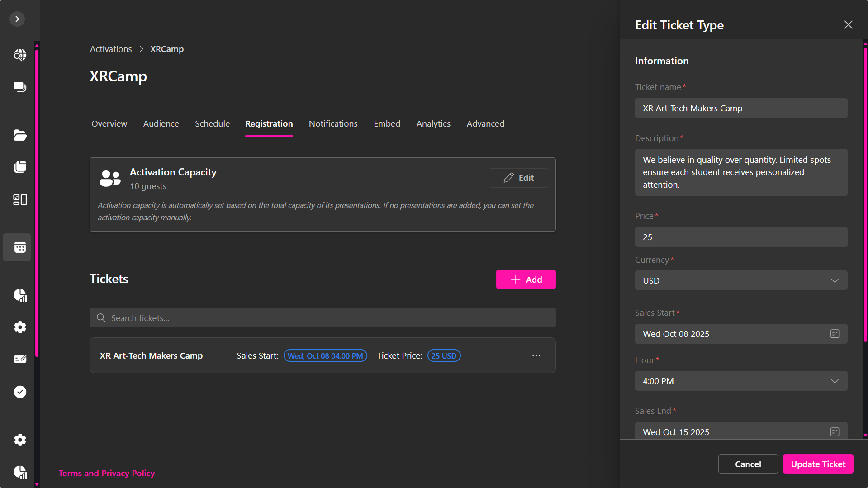Open the globe search icon in sidebar
The height and width of the screenshot is (488, 868).
tap(20, 55)
